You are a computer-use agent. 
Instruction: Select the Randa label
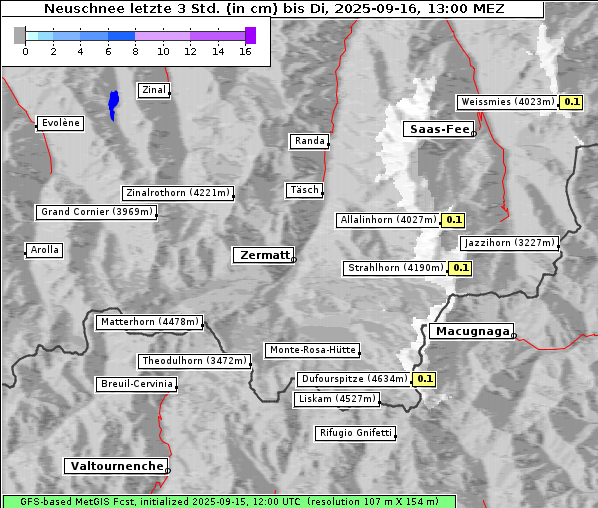pos(309,141)
